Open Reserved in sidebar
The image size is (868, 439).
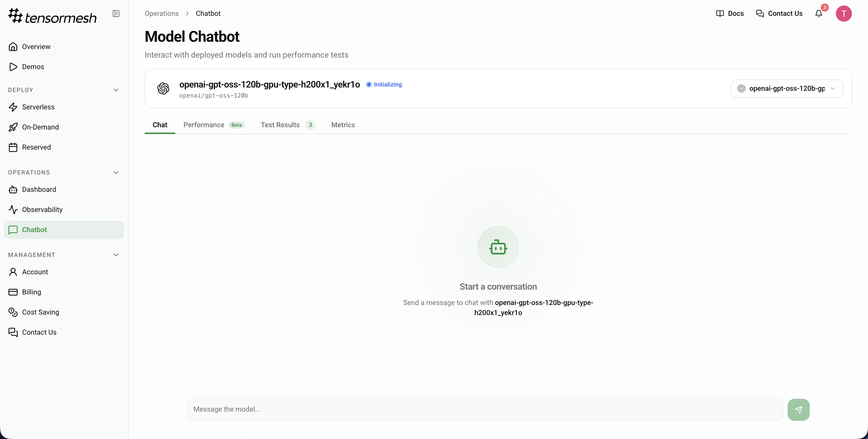(64, 147)
